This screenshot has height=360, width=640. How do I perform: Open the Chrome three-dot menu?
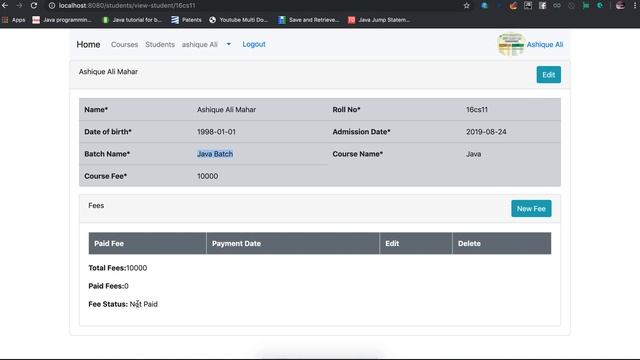pos(634,6)
